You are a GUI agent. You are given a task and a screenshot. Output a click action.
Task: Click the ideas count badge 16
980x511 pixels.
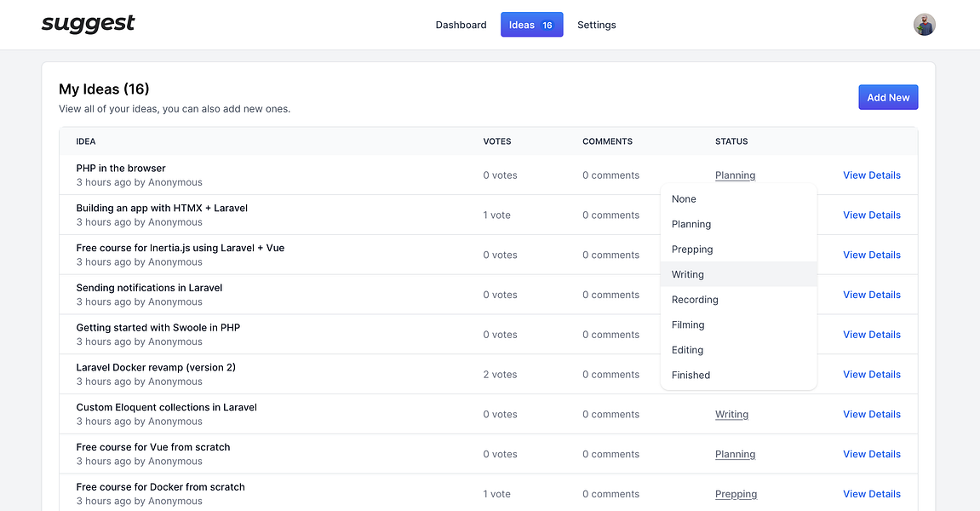tap(547, 26)
